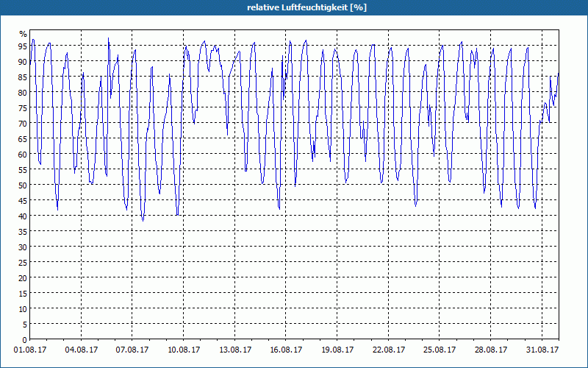This screenshot has width=588, height=368.
Task: Select the 01.08.17 date label
Action: [30, 350]
